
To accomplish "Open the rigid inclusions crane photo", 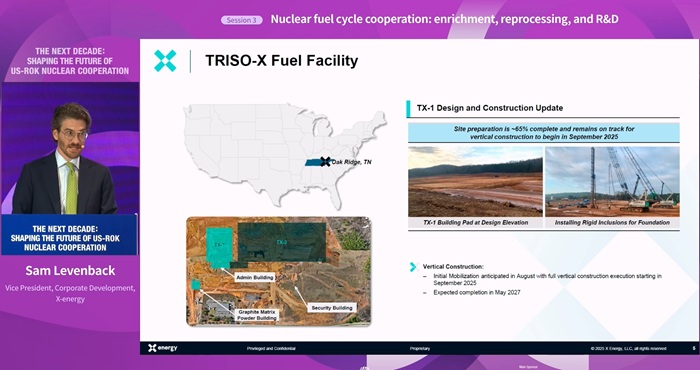I will coord(612,181).
